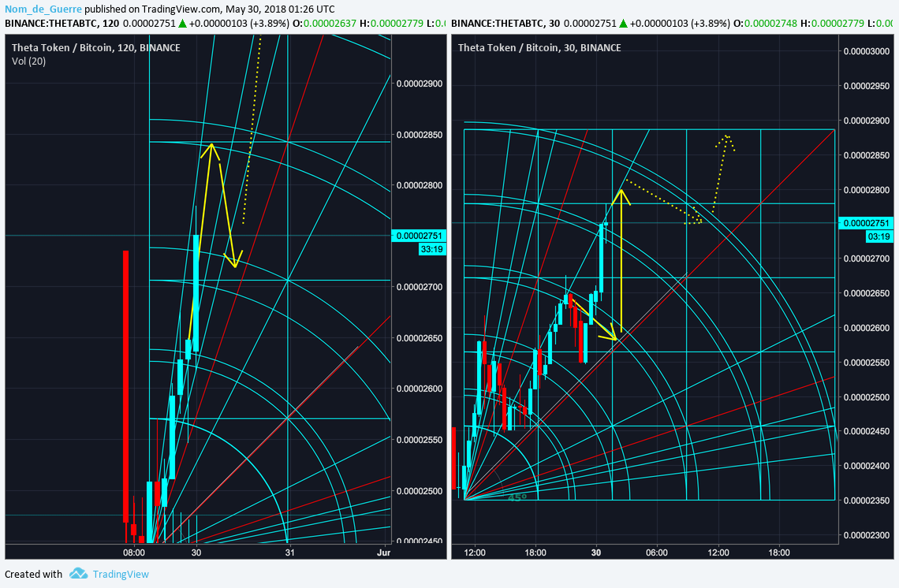This screenshot has width=899, height=588.
Task: Click the 0.00002350 level on right price axis
Action: (867, 501)
